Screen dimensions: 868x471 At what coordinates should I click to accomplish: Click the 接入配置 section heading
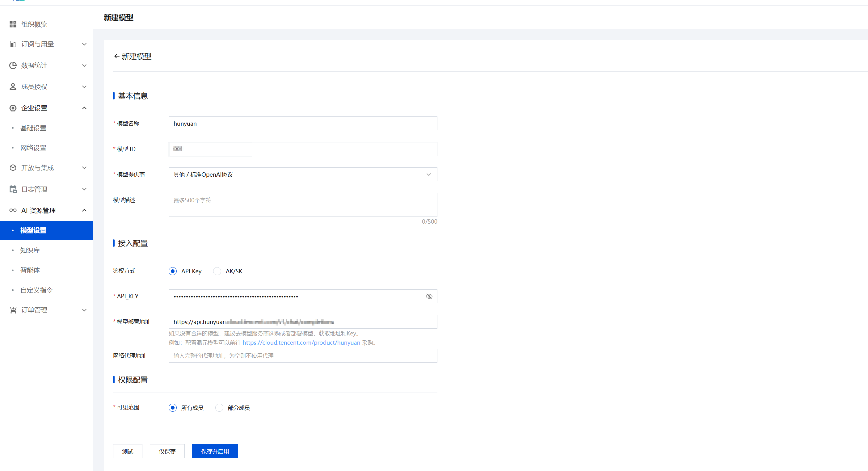coord(133,243)
